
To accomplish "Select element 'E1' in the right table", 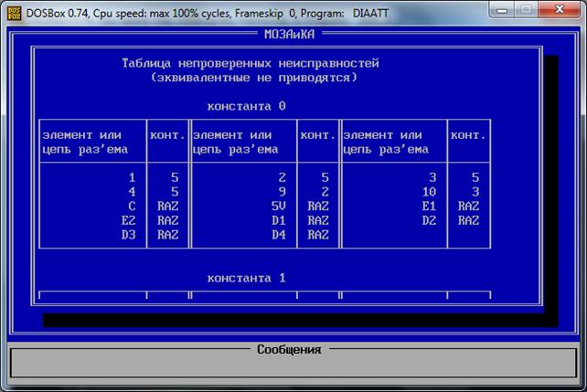I will pyautogui.click(x=429, y=207).
